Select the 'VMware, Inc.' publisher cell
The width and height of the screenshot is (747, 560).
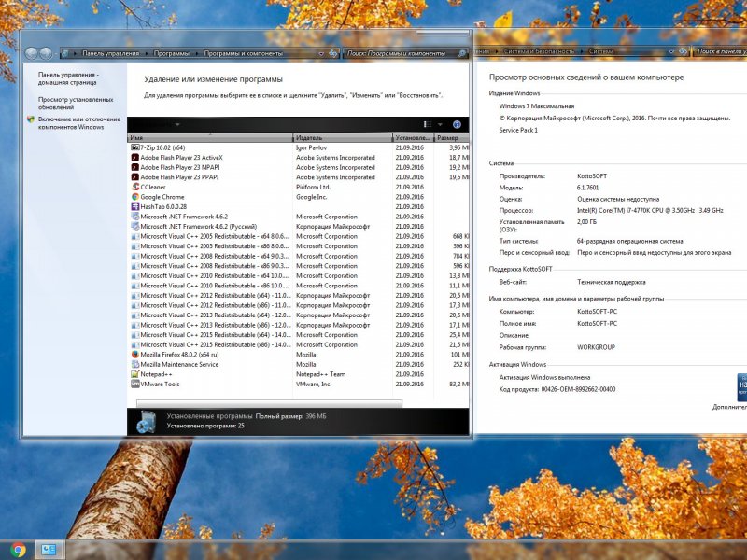pos(314,384)
